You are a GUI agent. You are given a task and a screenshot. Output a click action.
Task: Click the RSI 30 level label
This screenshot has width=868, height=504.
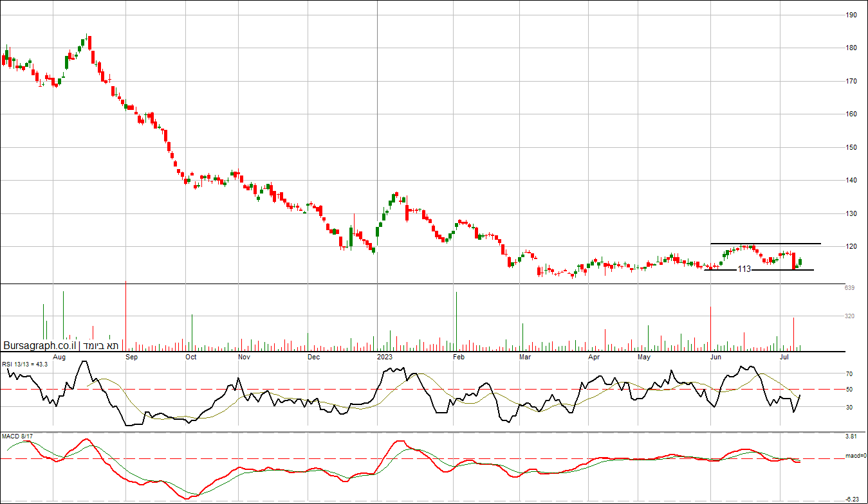coord(849,408)
